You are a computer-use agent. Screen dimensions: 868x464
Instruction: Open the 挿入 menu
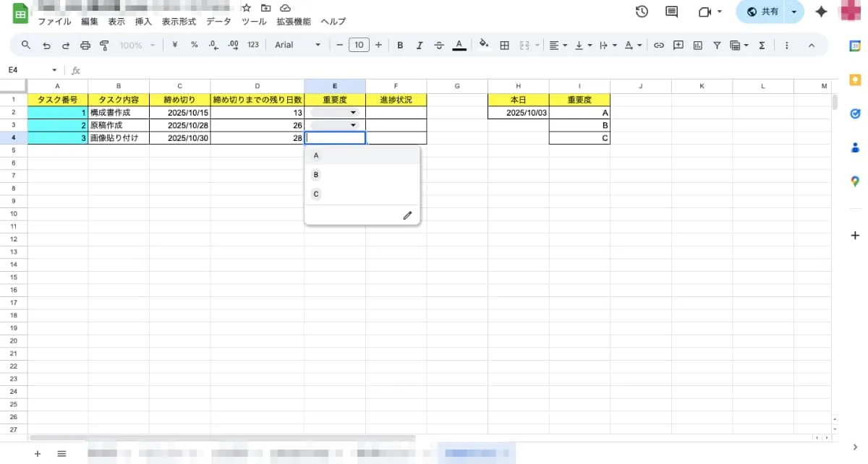[142, 21]
